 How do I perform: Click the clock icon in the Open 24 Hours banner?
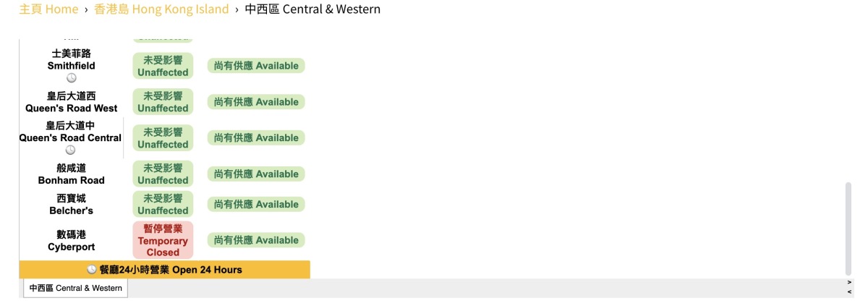[x=92, y=270]
